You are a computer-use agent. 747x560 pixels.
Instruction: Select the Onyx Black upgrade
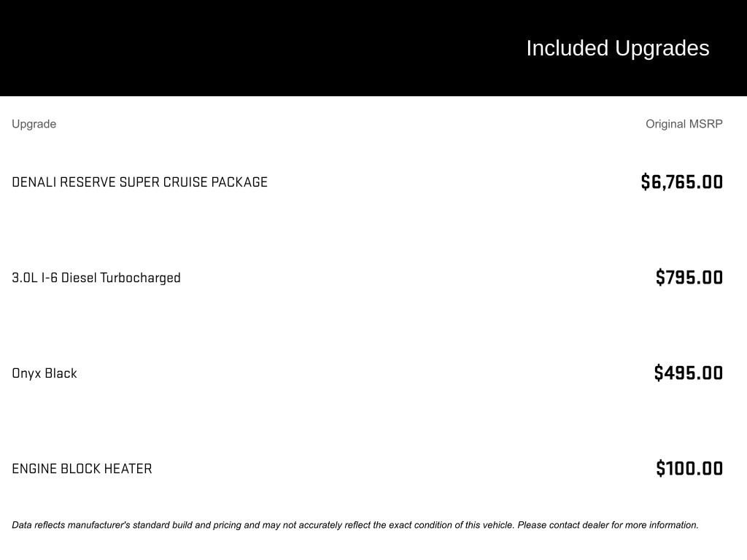(44, 373)
